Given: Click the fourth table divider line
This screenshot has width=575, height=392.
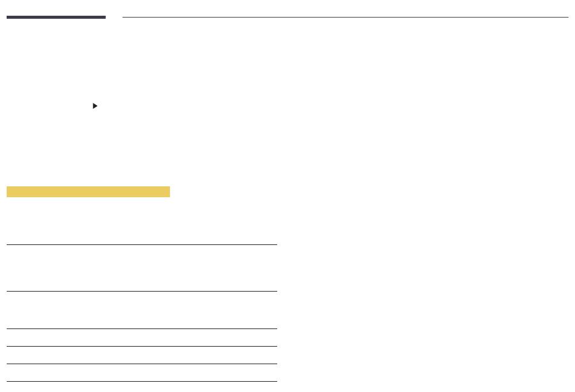Looking at the screenshot, I should click(142, 346).
